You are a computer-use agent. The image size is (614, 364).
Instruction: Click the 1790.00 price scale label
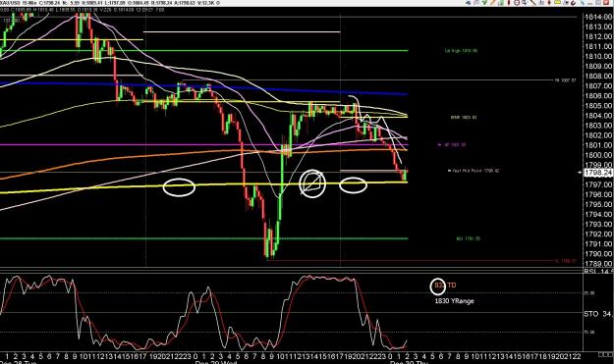[598, 254]
